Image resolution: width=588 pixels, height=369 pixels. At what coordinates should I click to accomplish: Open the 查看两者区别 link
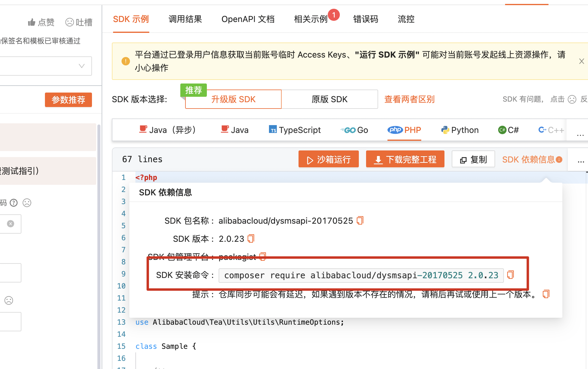click(409, 99)
